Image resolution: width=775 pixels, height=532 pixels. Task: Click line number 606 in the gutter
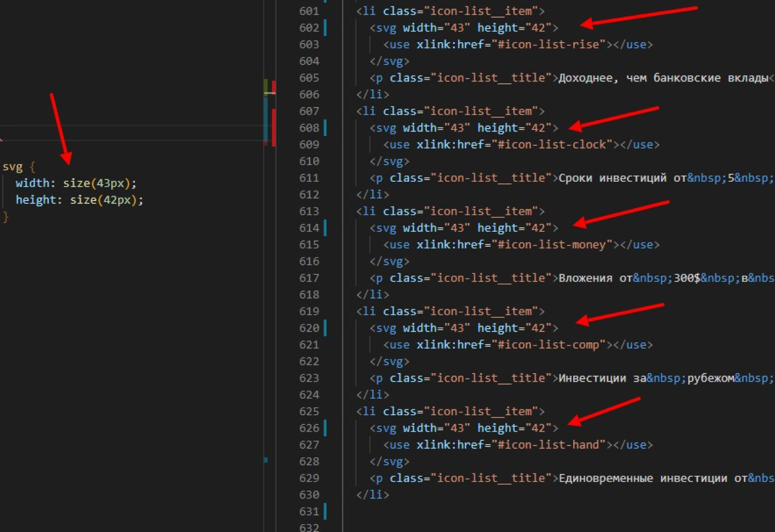(309, 94)
